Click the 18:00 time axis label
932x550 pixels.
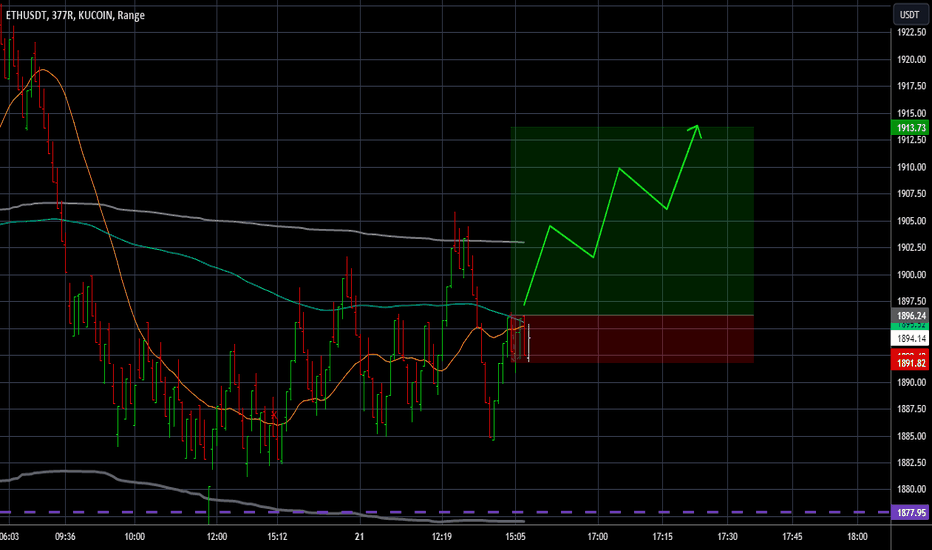(x=857, y=537)
